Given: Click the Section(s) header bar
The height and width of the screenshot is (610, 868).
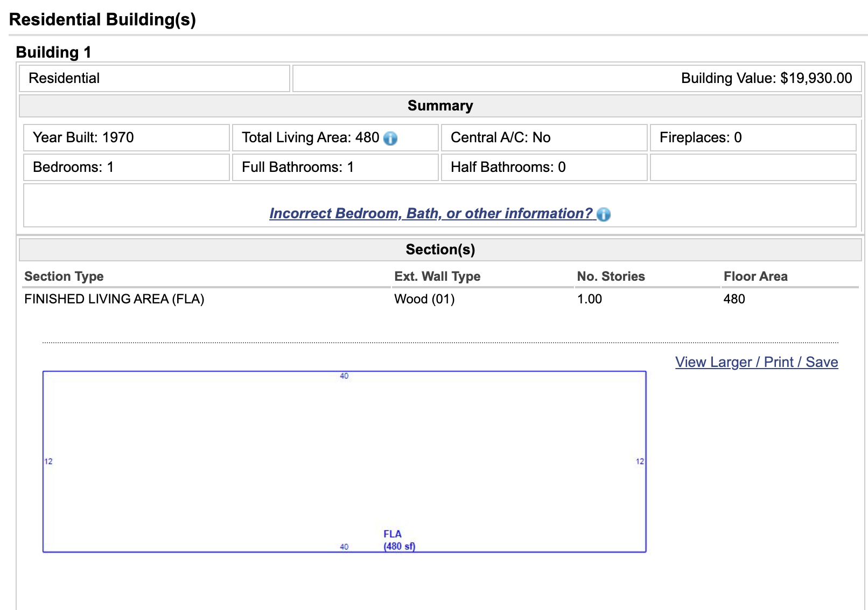Looking at the screenshot, I should [440, 249].
